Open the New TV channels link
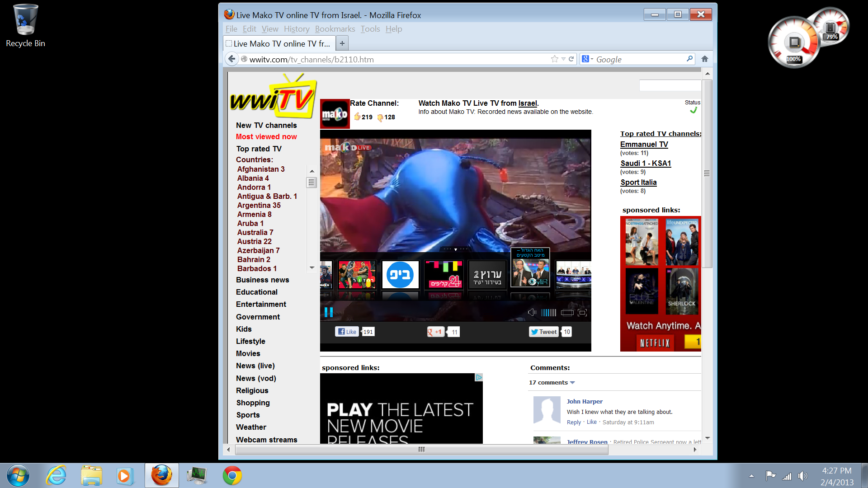The width and height of the screenshot is (868, 488). coord(266,125)
